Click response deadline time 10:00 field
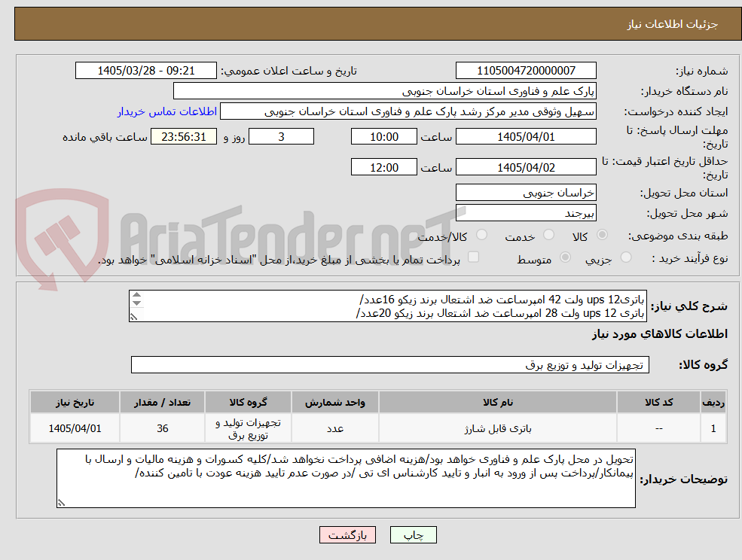The width and height of the screenshot is (742, 560). 383,137
